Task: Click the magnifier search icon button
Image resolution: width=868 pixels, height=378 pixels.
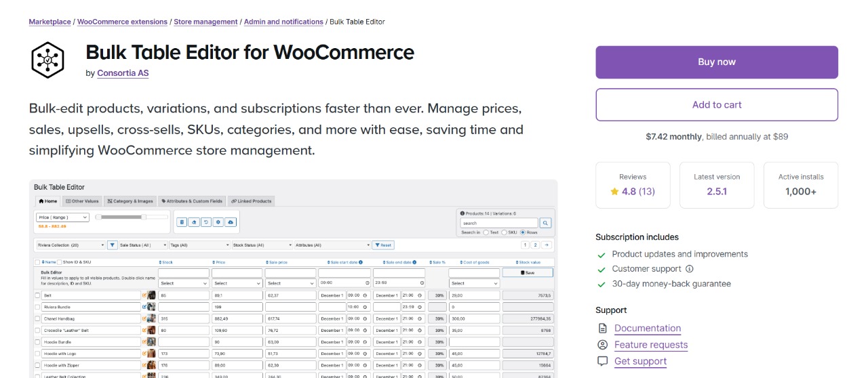Action: click(546, 223)
